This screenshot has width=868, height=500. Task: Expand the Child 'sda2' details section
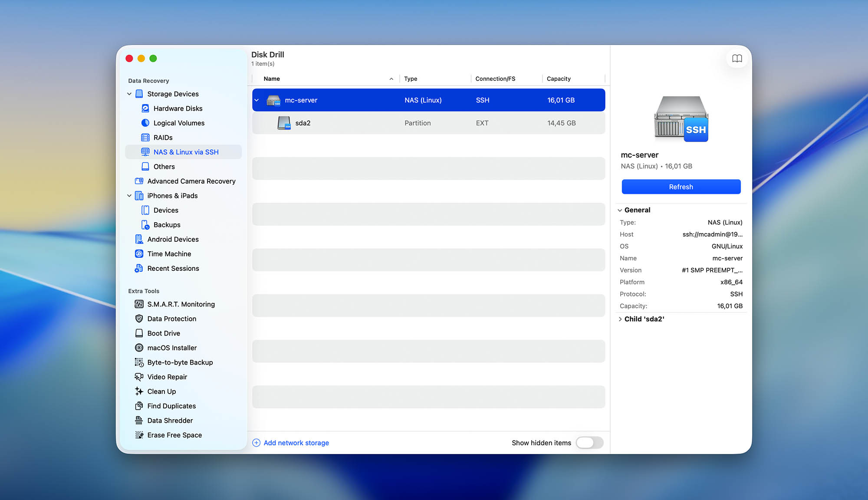(620, 319)
